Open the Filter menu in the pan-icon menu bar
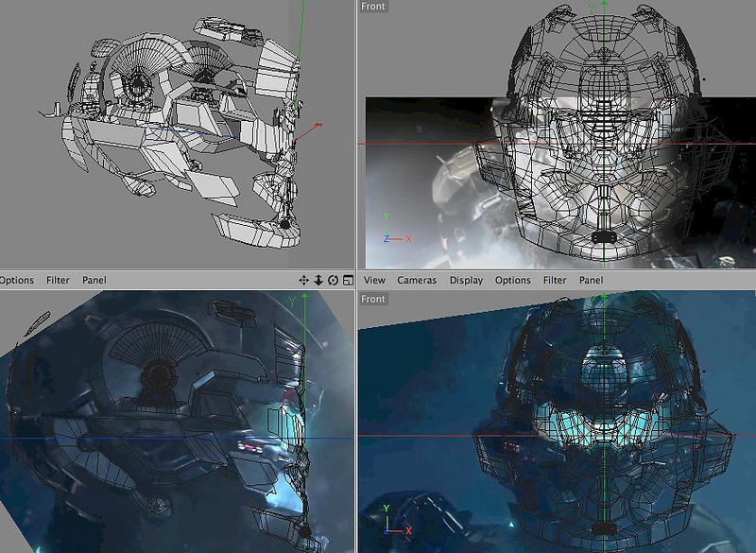 [x=58, y=280]
